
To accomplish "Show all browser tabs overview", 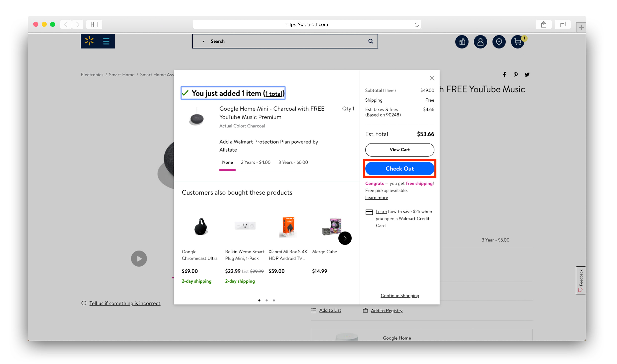I will 563,24.
